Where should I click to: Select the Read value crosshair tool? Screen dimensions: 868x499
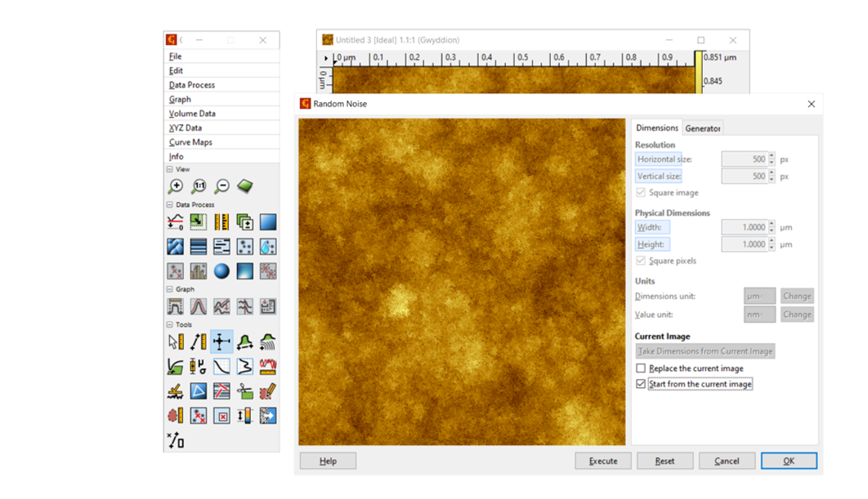[221, 342]
